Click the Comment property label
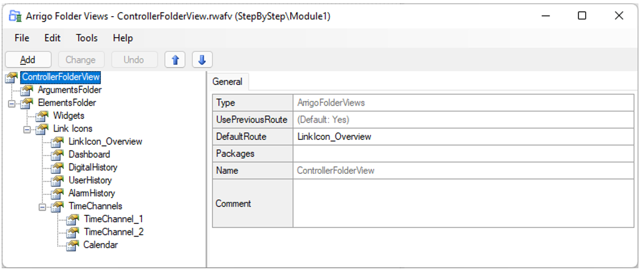644x271 pixels. [x=252, y=203]
